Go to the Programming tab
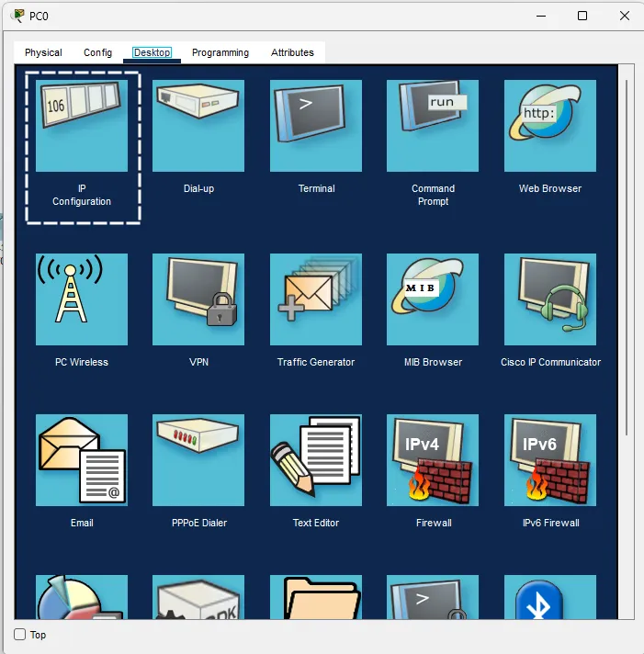The width and height of the screenshot is (644, 654). point(220,52)
